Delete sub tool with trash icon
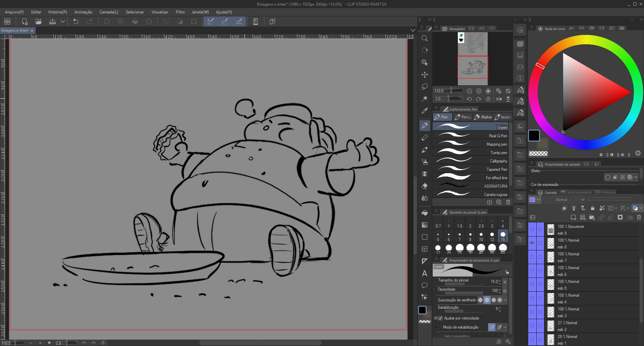 (x=508, y=202)
